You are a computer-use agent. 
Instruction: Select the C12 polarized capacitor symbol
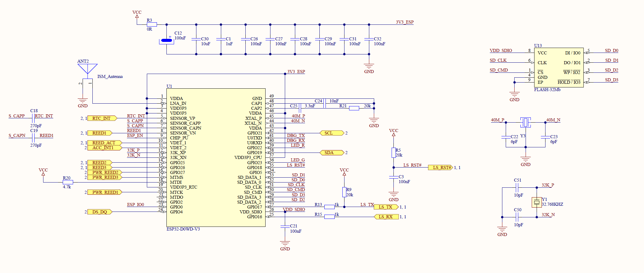pyautogui.click(x=167, y=40)
